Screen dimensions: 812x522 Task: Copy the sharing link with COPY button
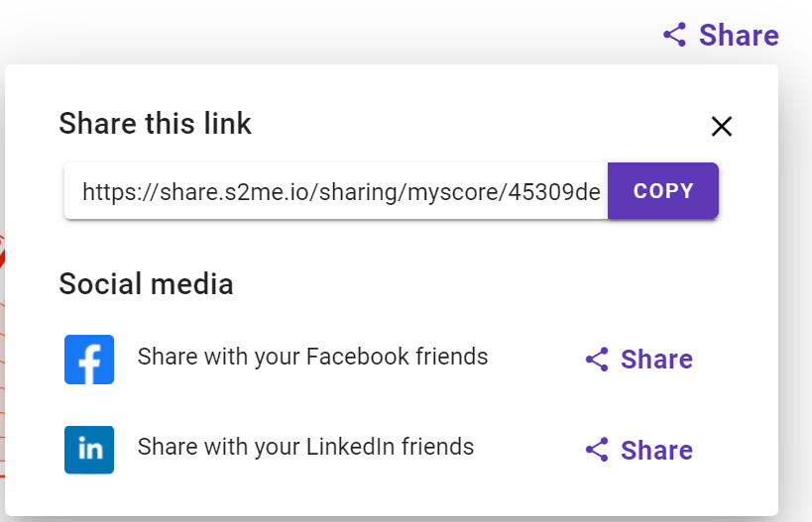click(x=663, y=191)
